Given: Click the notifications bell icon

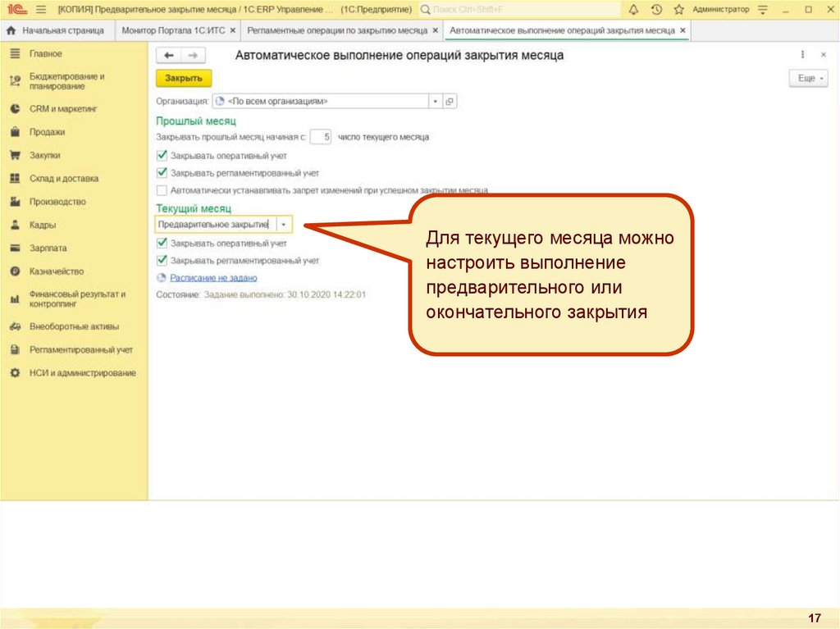Looking at the screenshot, I should 634,10.
